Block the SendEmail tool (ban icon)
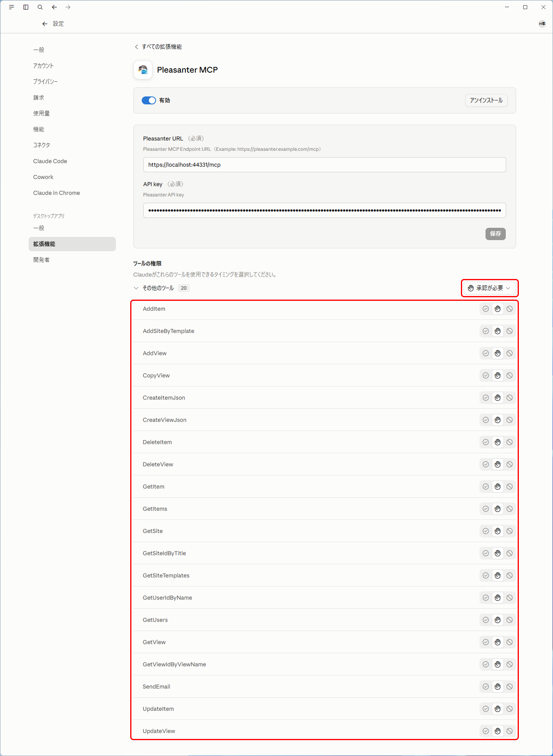This screenshot has height=756, width=553. point(509,687)
